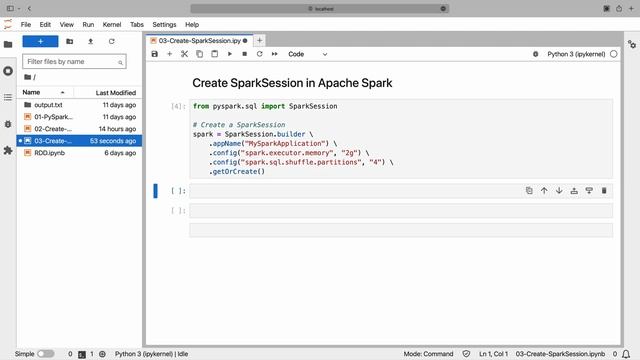This screenshot has height=360, width=640.
Task: Move active cell up arrow
Action: (x=544, y=191)
